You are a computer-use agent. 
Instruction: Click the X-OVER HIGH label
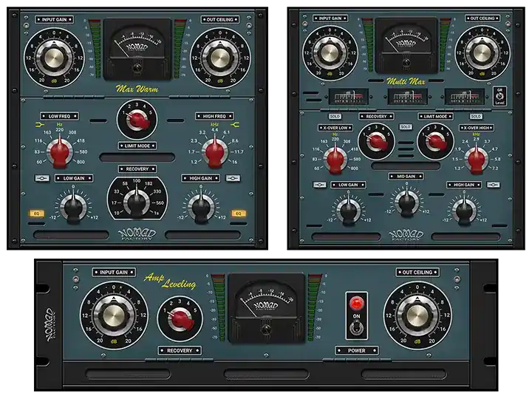coord(477,128)
